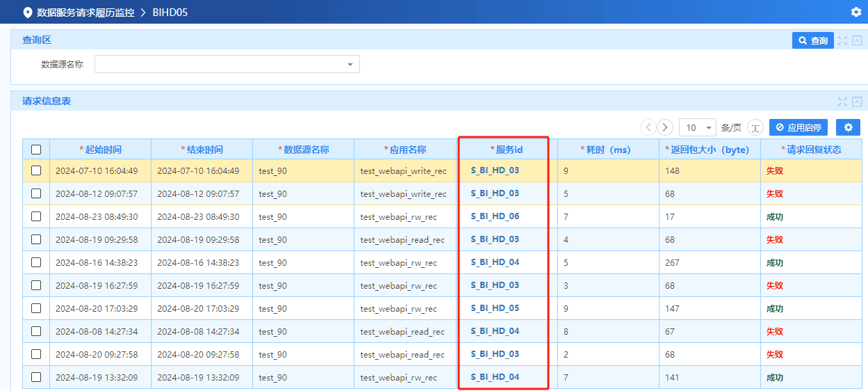The image size is (868, 391).
Task: Open 数据服务请求履历监控 breadcrumb link
Action: click(x=85, y=13)
